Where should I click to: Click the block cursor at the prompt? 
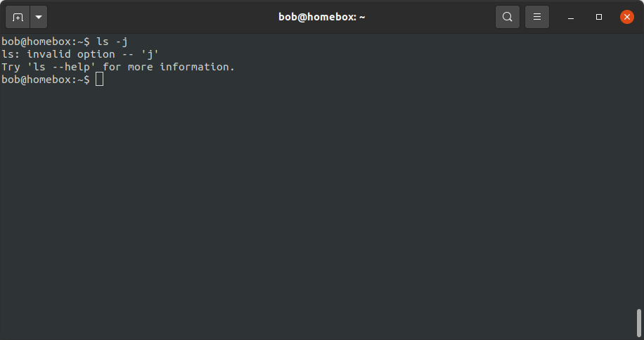tap(100, 80)
